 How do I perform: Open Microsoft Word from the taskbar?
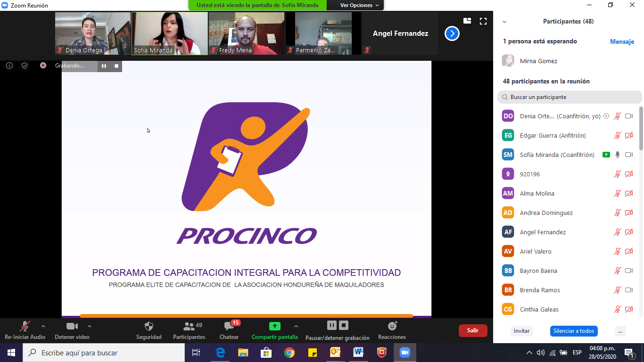[358, 353]
